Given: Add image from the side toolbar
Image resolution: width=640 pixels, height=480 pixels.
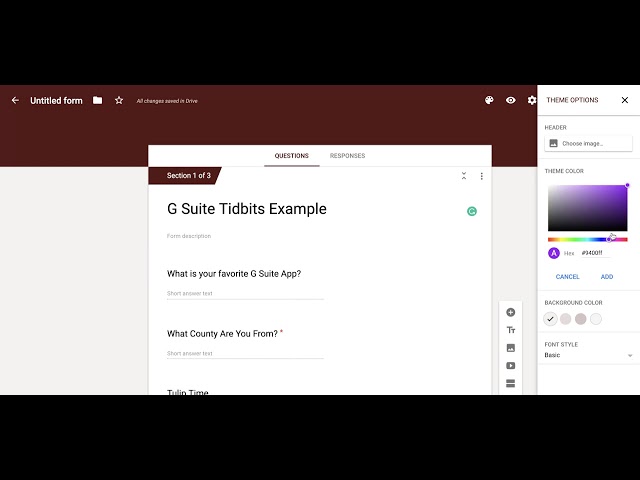Looking at the screenshot, I should pos(511,348).
